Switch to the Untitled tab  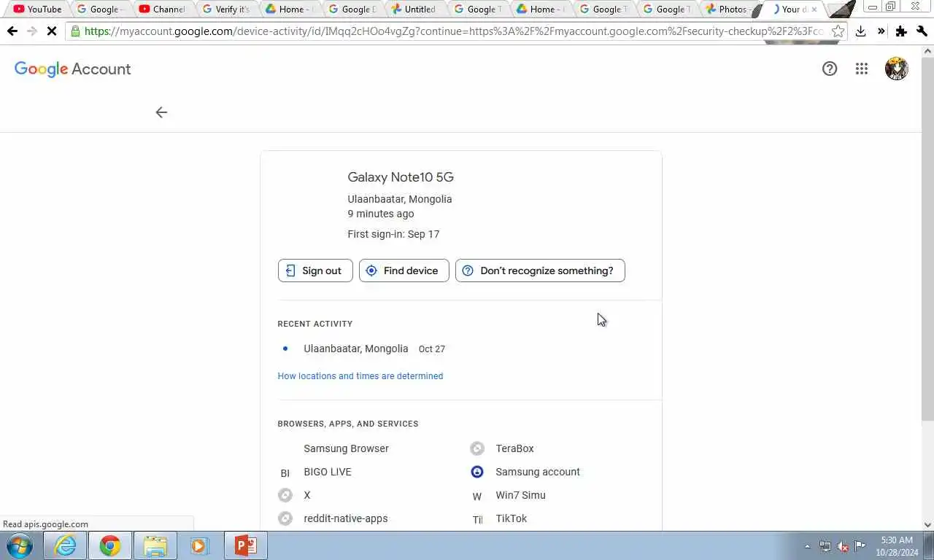[x=414, y=9]
